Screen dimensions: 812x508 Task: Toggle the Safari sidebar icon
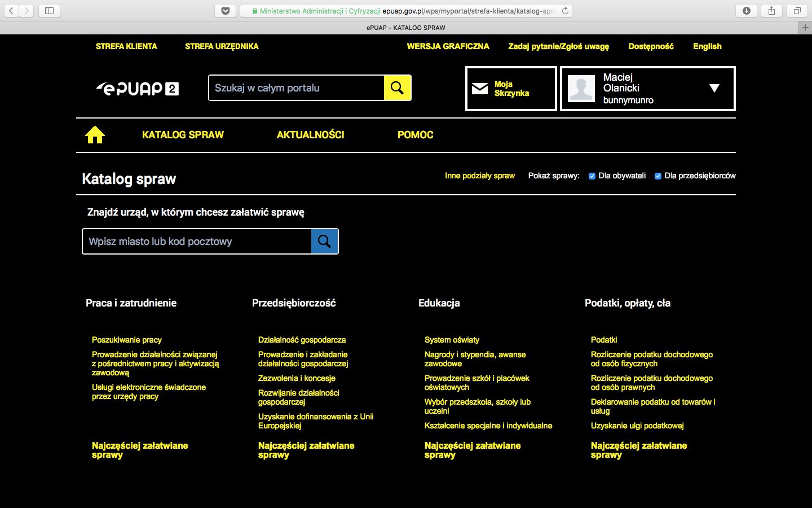(x=49, y=11)
